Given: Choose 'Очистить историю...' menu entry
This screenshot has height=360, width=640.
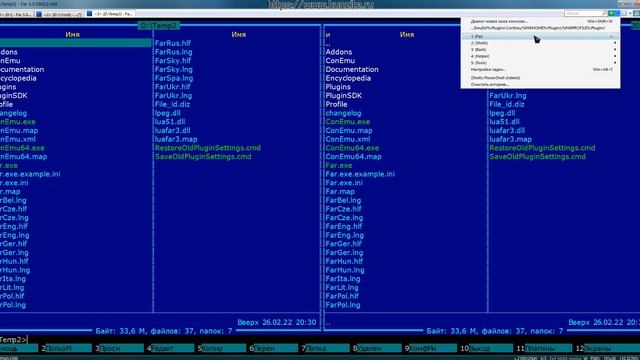Looking at the screenshot, I should [x=540, y=84].
